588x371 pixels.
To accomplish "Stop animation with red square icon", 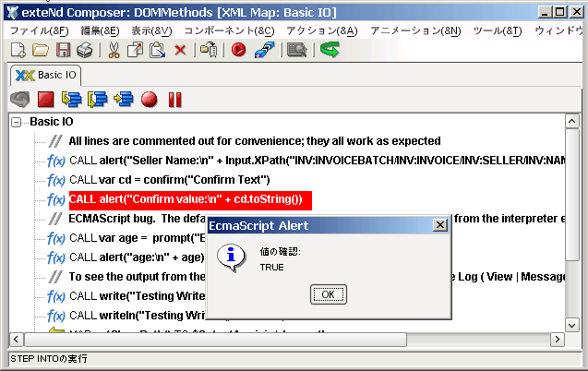I will (x=46, y=100).
